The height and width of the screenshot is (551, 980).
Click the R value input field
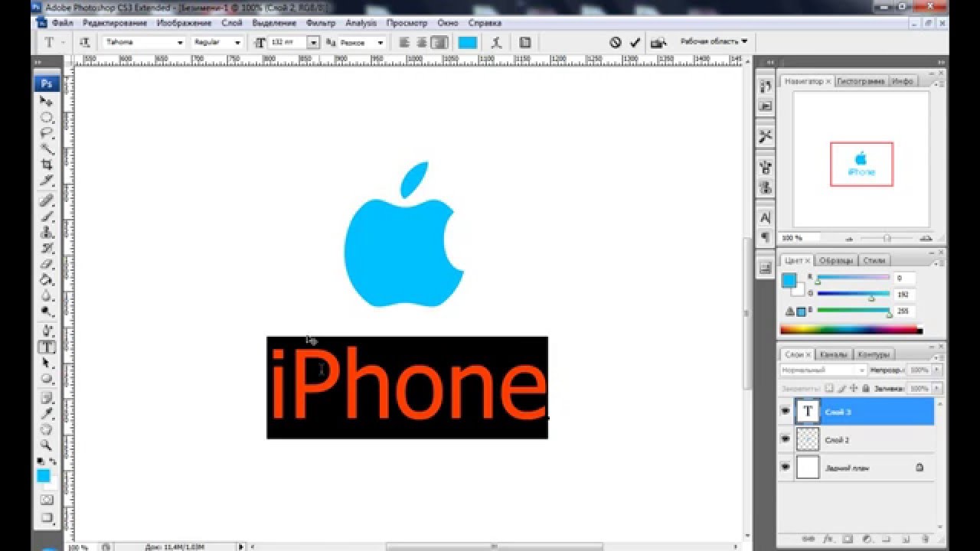(x=904, y=278)
